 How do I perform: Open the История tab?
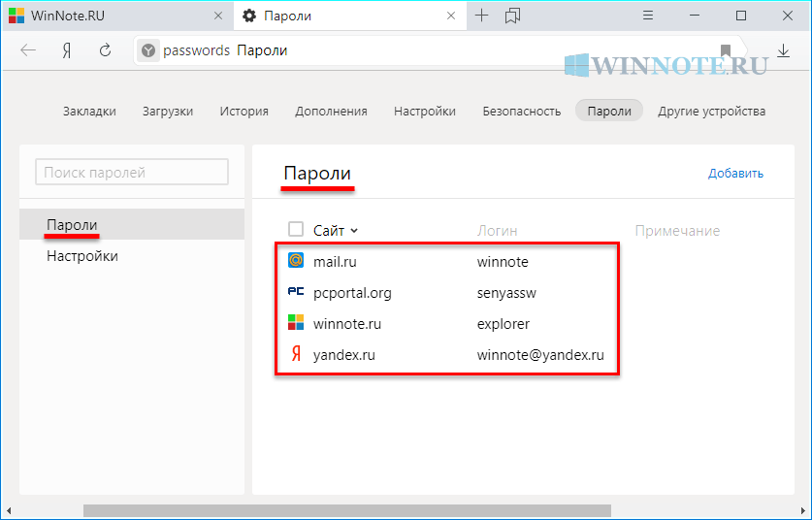pos(244,111)
